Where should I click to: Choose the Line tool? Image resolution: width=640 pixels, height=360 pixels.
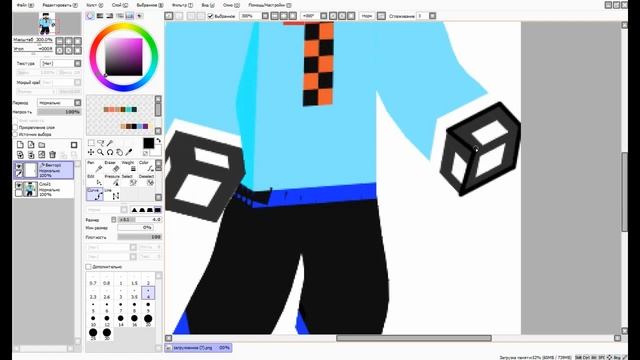(x=112, y=194)
